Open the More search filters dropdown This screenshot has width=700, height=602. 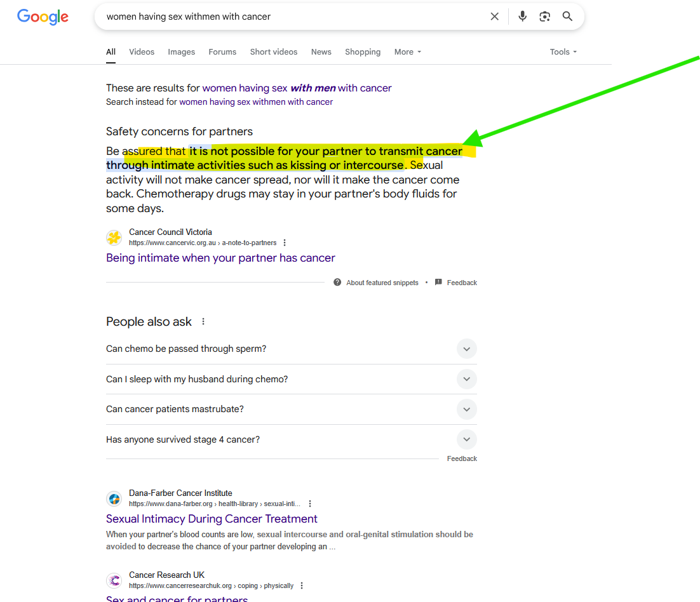pyautogui.click(x=408, y=52)
